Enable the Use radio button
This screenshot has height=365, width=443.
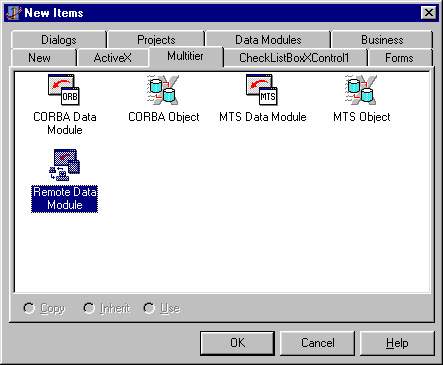pos(149,308)
